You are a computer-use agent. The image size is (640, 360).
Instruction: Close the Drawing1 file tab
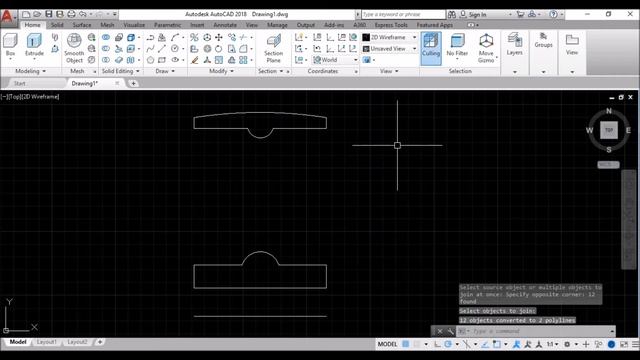(117, 83)
